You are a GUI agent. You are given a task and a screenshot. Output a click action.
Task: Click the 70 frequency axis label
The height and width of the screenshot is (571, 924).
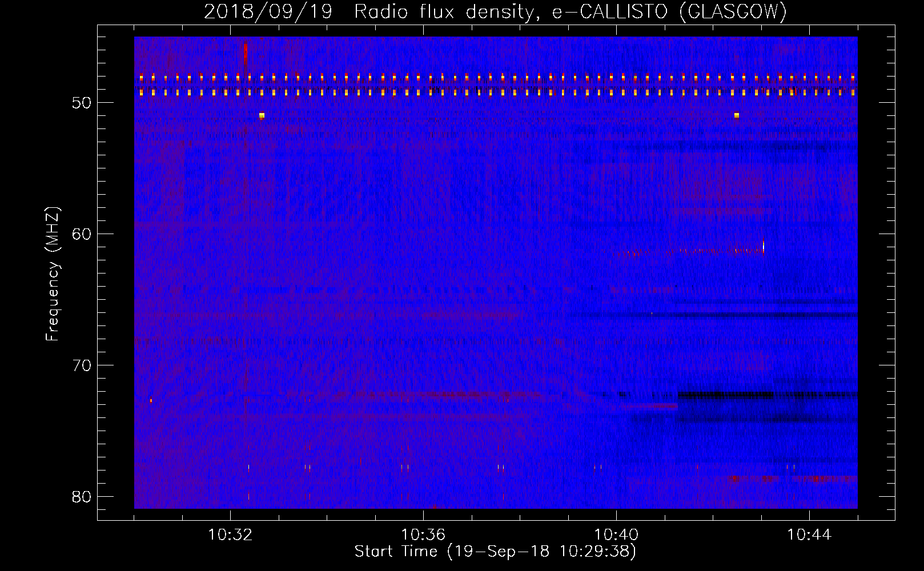(x=82, y=365)
